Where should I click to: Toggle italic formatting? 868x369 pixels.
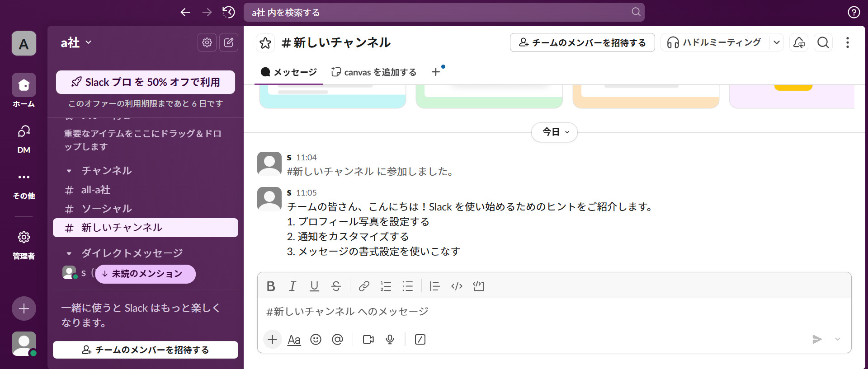point(292,286)
